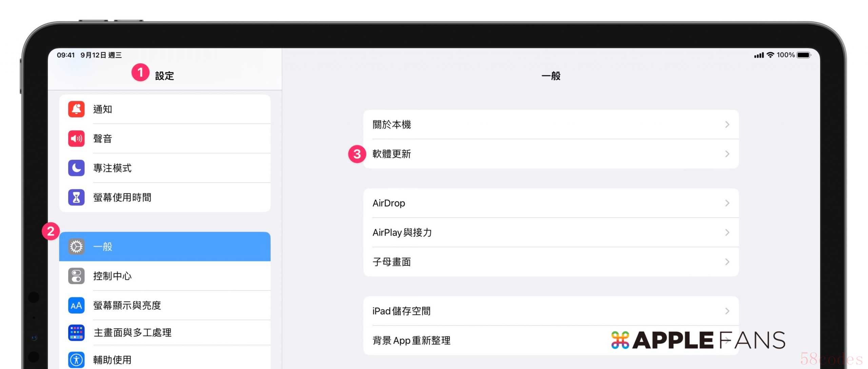
Task: Tap the Accessibility figure icon
Action: [76, 360]
